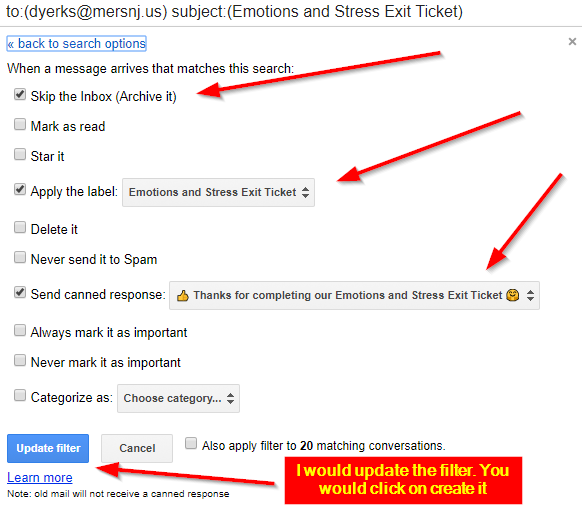The width and height of the screenshot is (582, 506).
Task: Toggle the Apply the label checkbox
Action: 20,189
